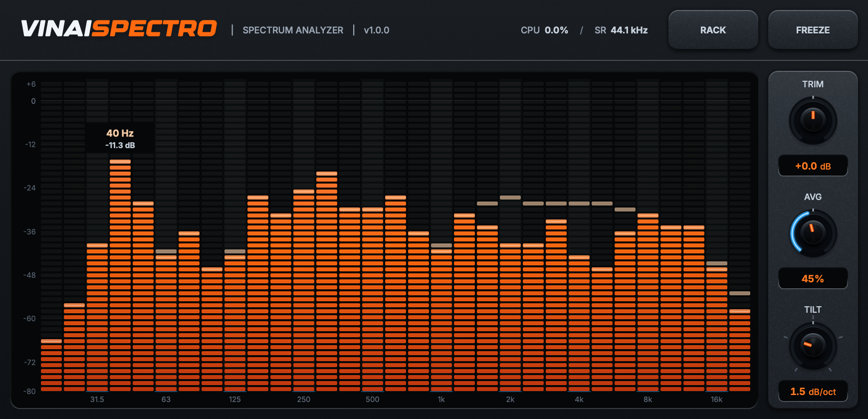The width and height of the screenshot is (868, 419).
Task: Select the 1k band bar
Action: pos(441,320)
